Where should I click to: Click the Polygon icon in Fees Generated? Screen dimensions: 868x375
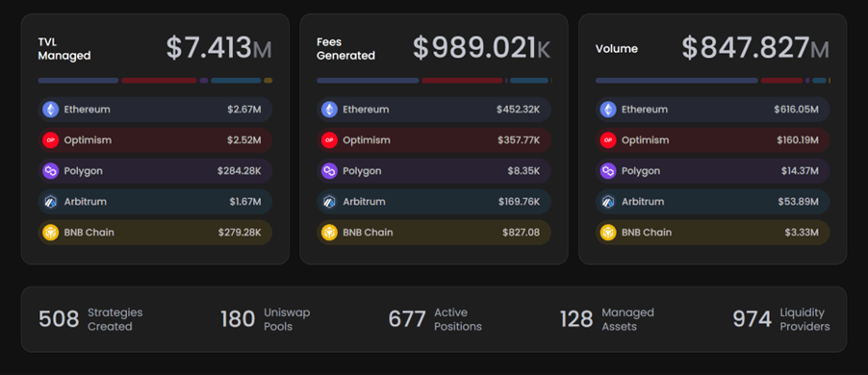[329, 171]
